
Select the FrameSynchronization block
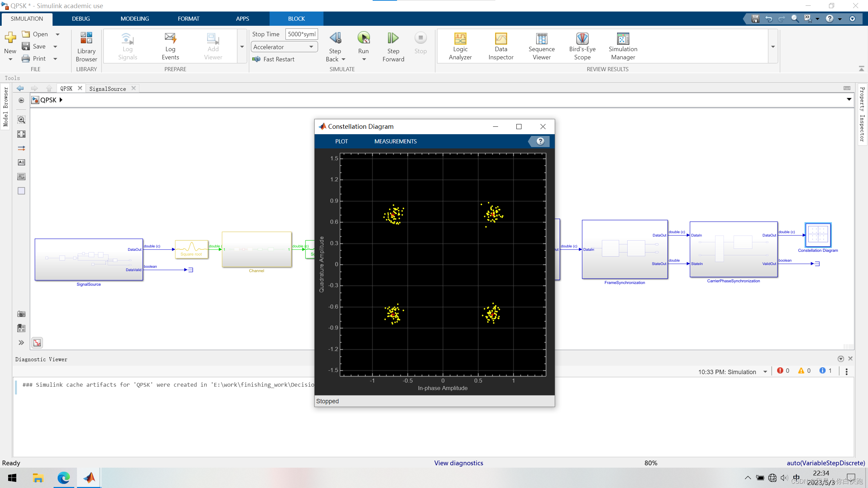click(x=625, y=249)
